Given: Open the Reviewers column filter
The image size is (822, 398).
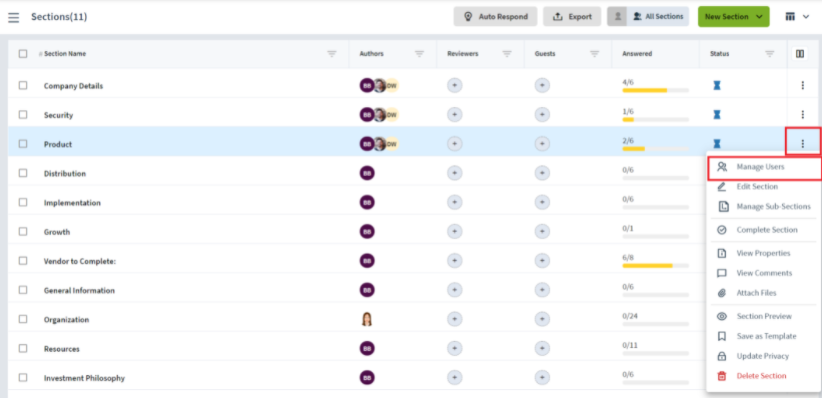Looking at the screenshot, I should coord(507,53).
